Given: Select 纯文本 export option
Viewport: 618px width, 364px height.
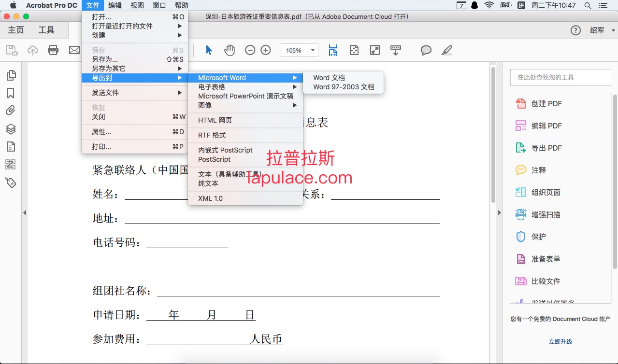Looking at the screenshot, I should (x=245, y=183).
